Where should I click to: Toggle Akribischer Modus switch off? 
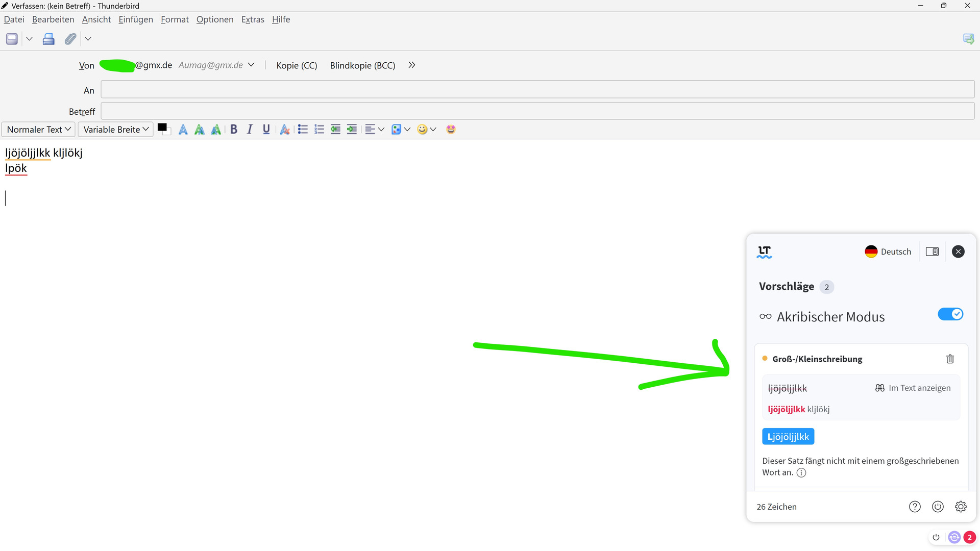click(950, 315)
